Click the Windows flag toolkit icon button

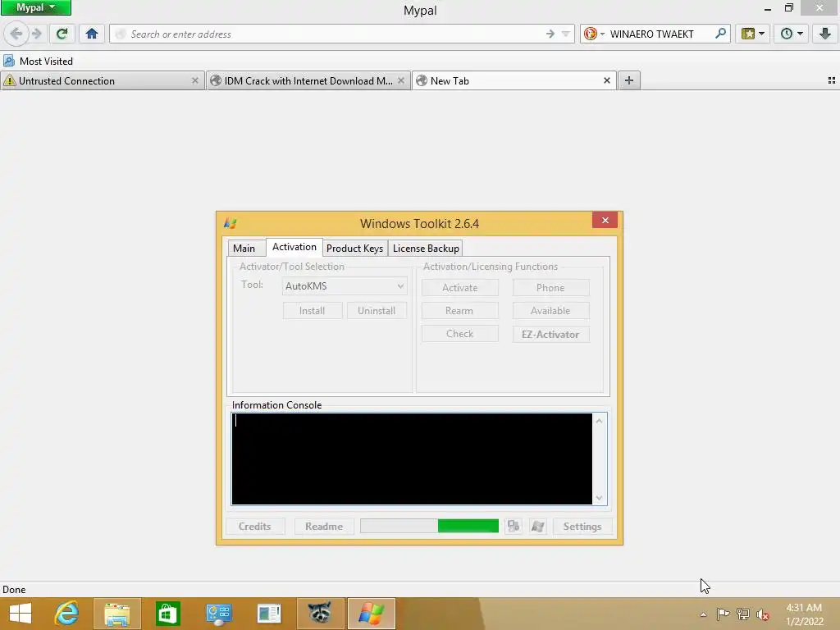[x=538, y=526]
